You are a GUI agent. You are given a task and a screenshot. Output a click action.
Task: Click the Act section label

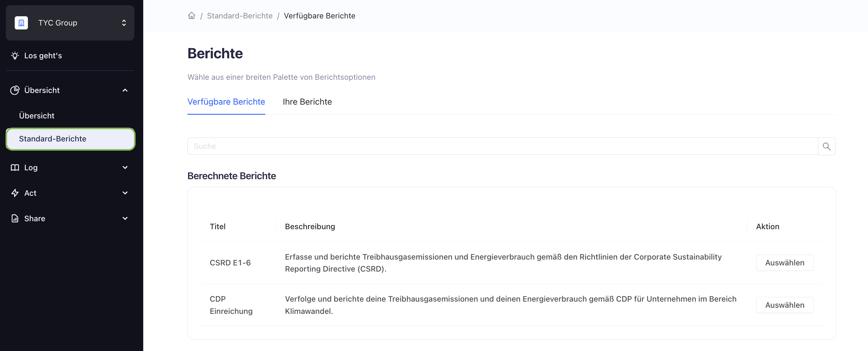pyautogui.click(x=30, y=193)
